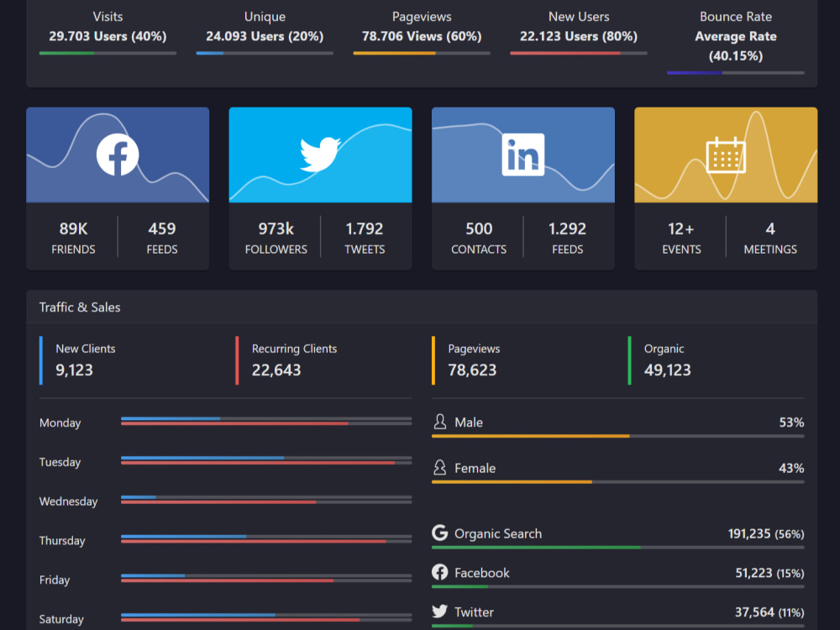Viewport: 840px width, 630px height.
Task: Click the Google icon beside Organic Search
Action: point(440,533)
